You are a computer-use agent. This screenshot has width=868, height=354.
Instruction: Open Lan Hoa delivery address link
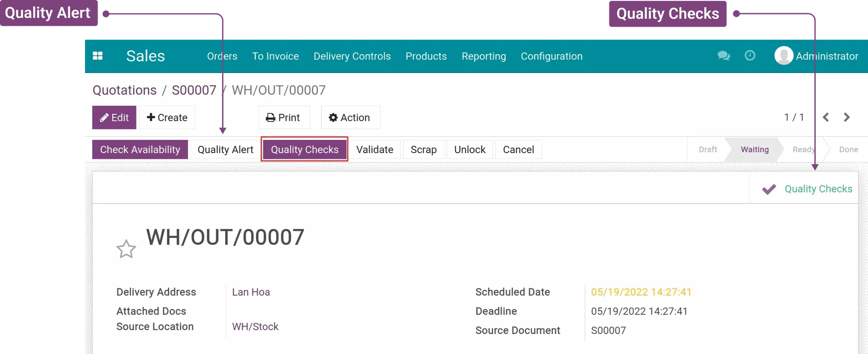pos(251,292)
